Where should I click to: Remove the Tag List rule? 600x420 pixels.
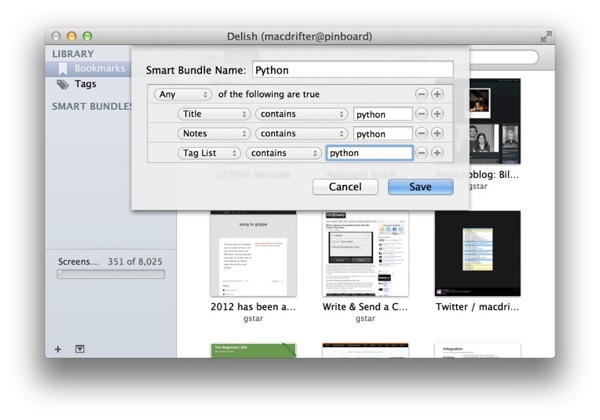point(421,153)
